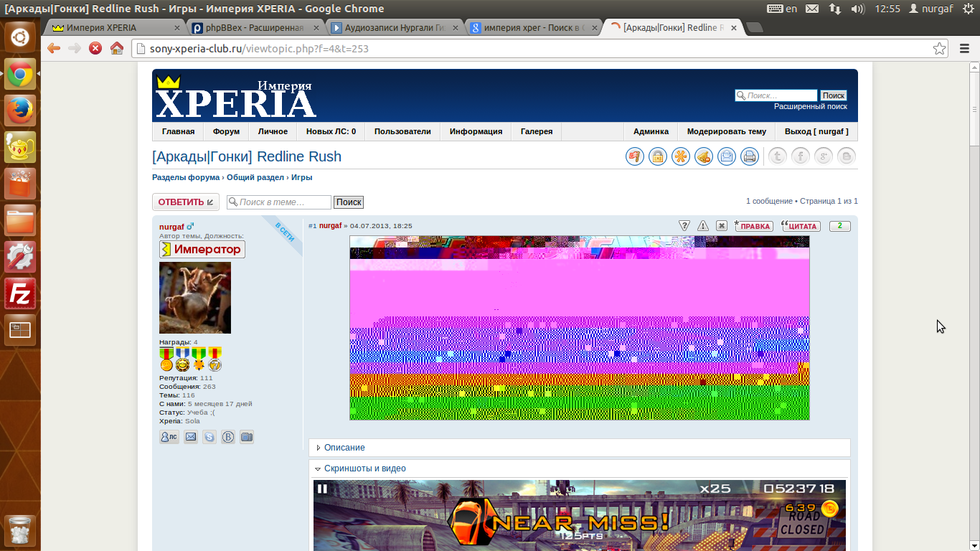This screenshot has height=551, width=980.
Task: Click the ЦИТАТА quote button
Action: tap(801, 226)
